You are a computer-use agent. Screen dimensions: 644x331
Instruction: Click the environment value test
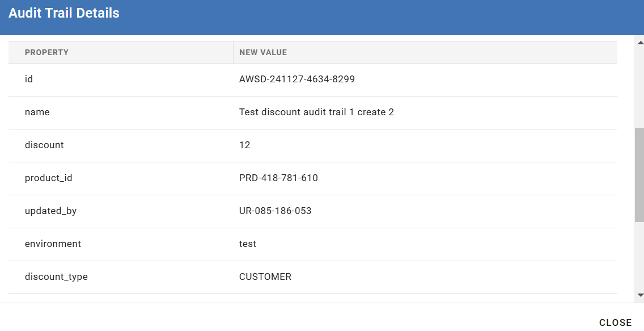(248, 244)
